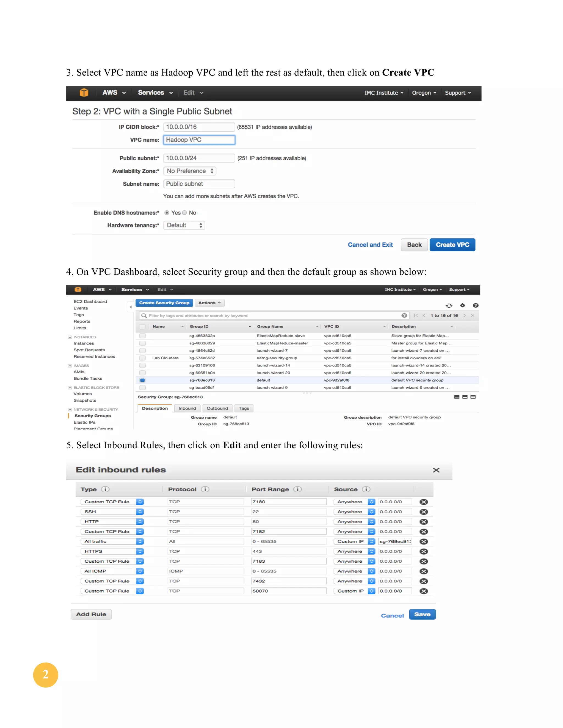
Task: Click the Source column info icon
Action: tap(366, 489)
